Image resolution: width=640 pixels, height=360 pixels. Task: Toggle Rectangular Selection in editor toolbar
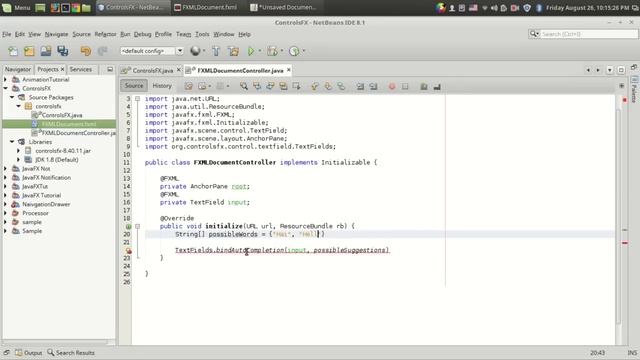click(x=296, y=86)
